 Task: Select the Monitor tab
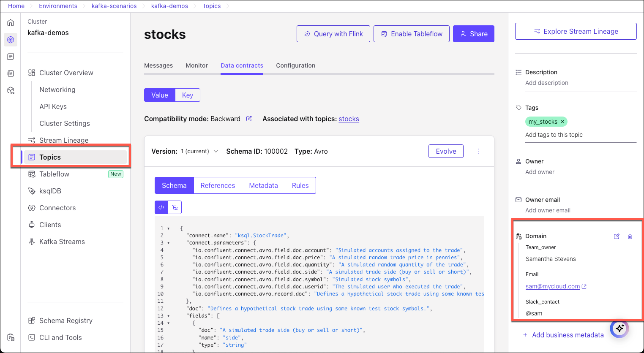pos(196,65)
